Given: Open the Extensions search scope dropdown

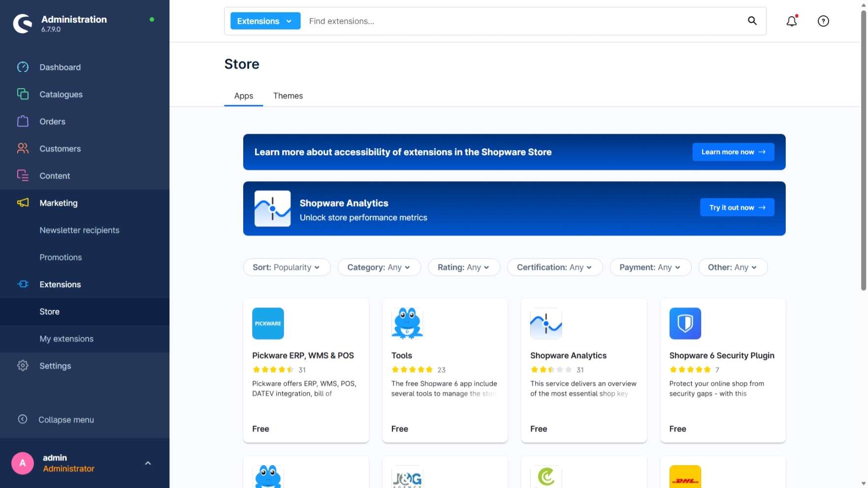Looking at the screenshot, I should 265,21.
